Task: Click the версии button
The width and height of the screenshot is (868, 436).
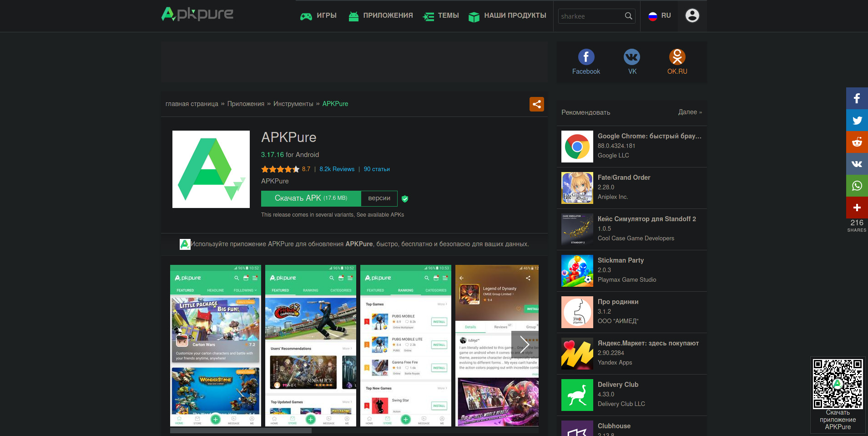Action: coord(379,198)
